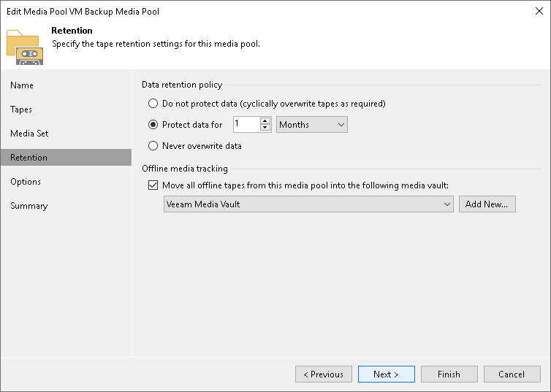Open the Tapes step
Image resolution: width=551 pixels, height=392 pixels.
[21, 109]
